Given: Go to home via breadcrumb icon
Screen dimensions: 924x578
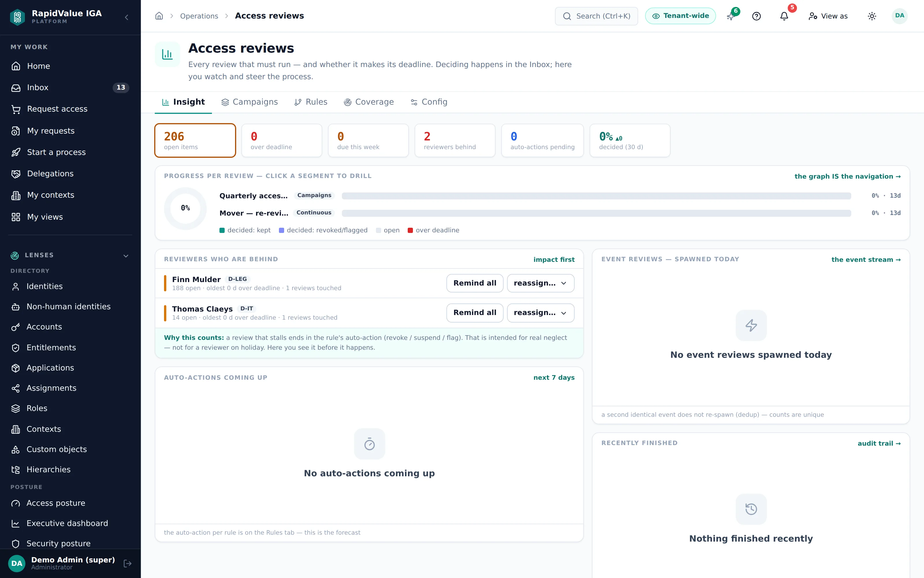Looking at the screenshot, I should click(159, 16).
